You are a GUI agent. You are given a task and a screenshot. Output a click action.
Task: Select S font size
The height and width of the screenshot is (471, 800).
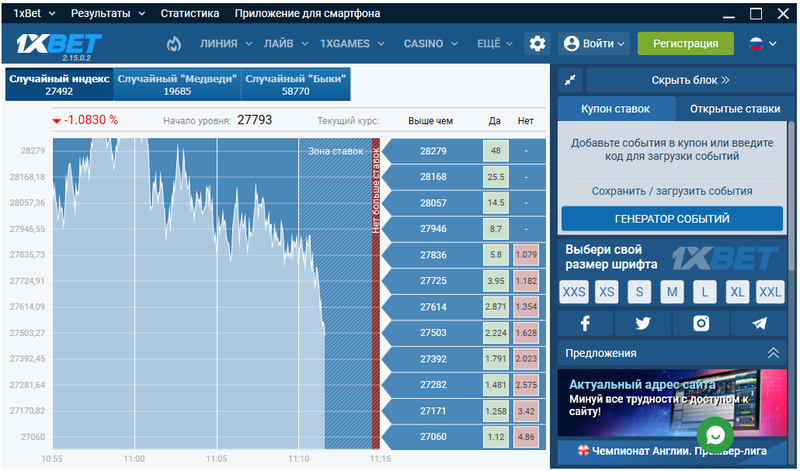click(639, 292)
